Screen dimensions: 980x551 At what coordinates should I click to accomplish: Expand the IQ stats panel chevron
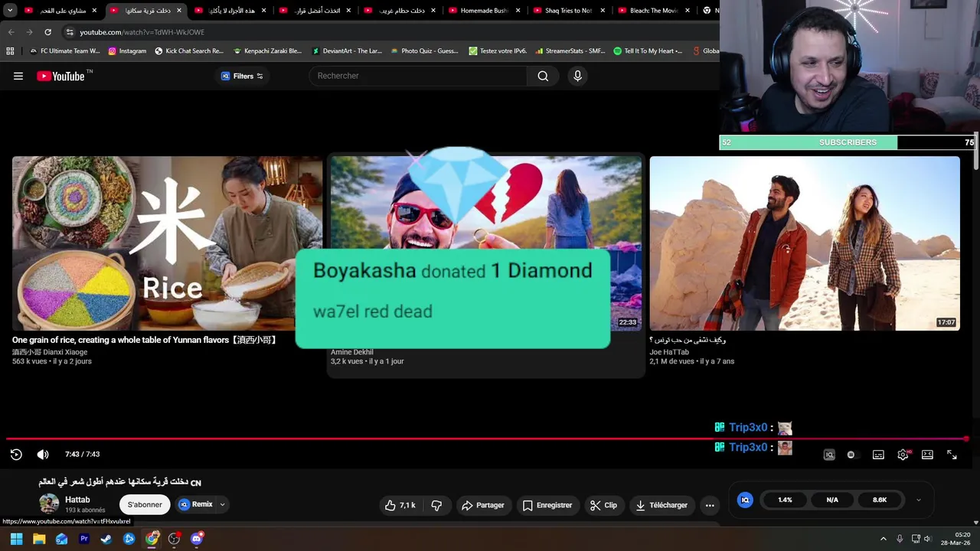(x=918, y=500)
